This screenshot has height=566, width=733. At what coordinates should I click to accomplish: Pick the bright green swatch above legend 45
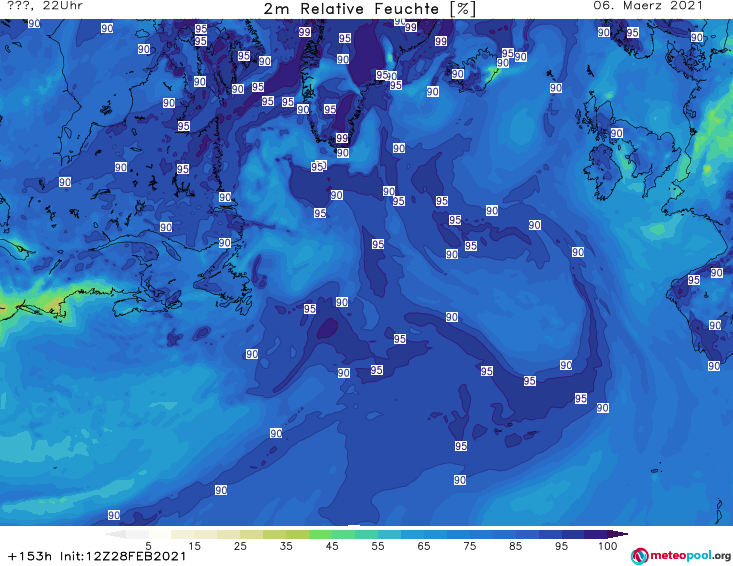pyautogui.click(x=320, y=534)
